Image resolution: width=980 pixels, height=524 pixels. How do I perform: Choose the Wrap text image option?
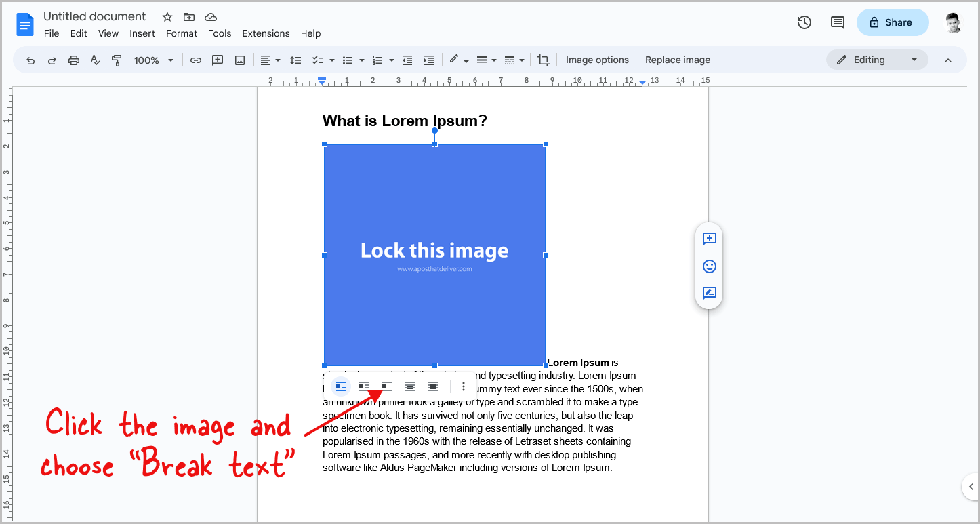coord(363,386)
